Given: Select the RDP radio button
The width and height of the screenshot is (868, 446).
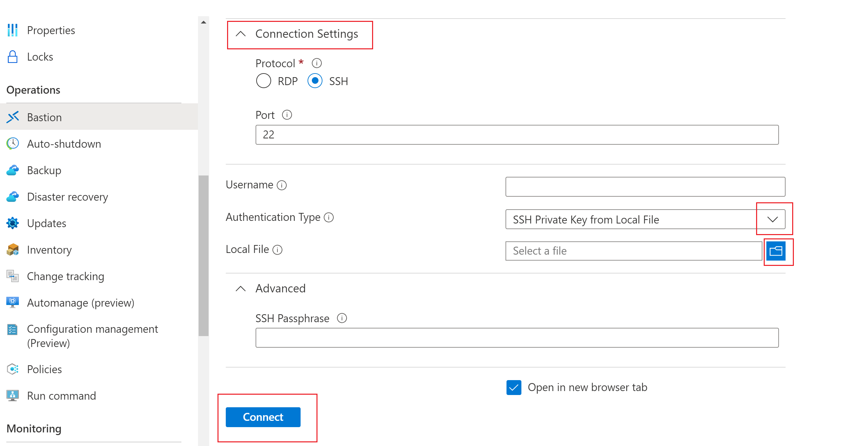Looking at the screenshot, I should pyautogui.click(x=263, y=81).
